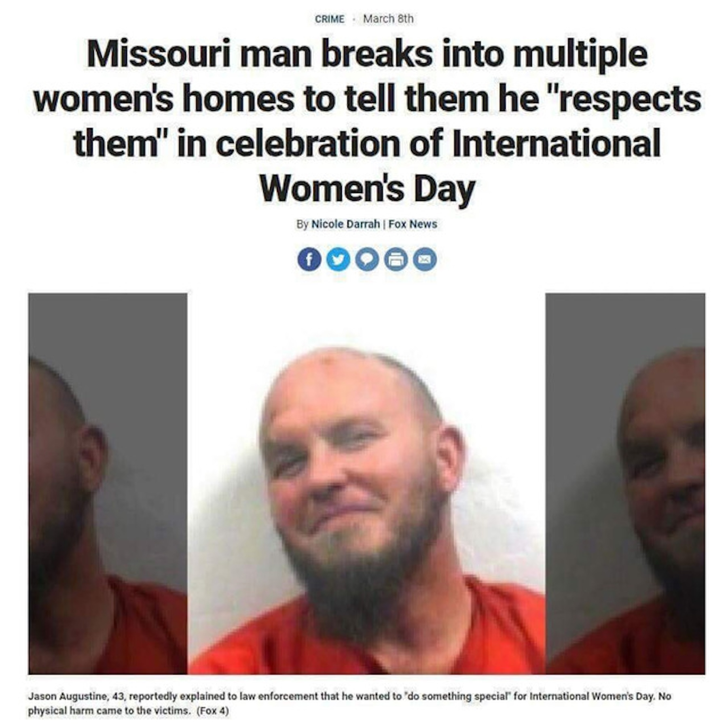Click "respects" in the headline quote

click(x=629, y=100)
